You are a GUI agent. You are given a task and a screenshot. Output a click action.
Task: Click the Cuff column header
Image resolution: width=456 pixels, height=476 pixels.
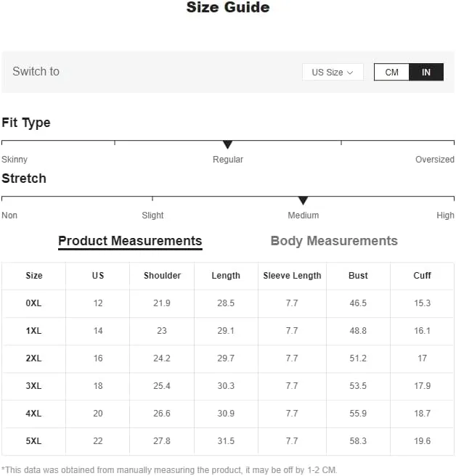pos(422,276)
